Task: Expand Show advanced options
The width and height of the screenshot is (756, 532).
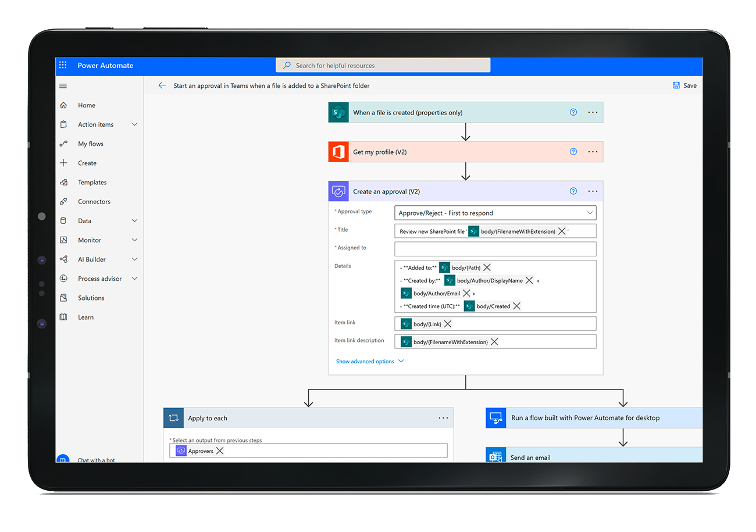Action: tap(370, 362)
